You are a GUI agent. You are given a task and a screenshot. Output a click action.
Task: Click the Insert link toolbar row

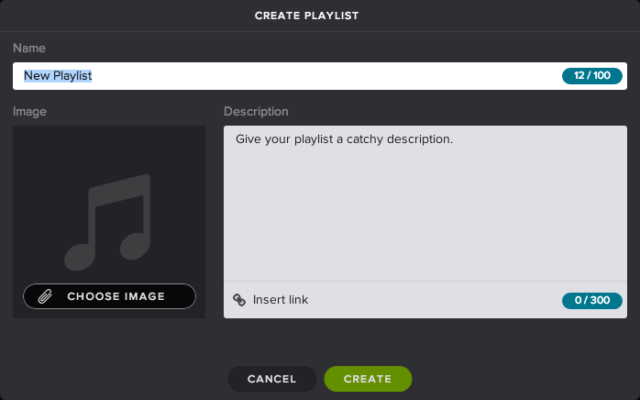[425, 300]
